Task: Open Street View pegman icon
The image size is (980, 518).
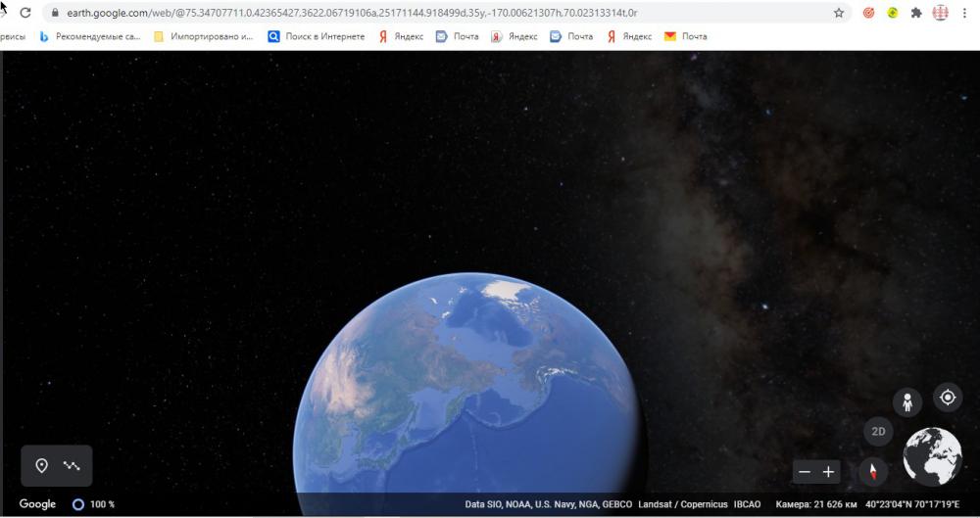Action: tap(907, 401)
